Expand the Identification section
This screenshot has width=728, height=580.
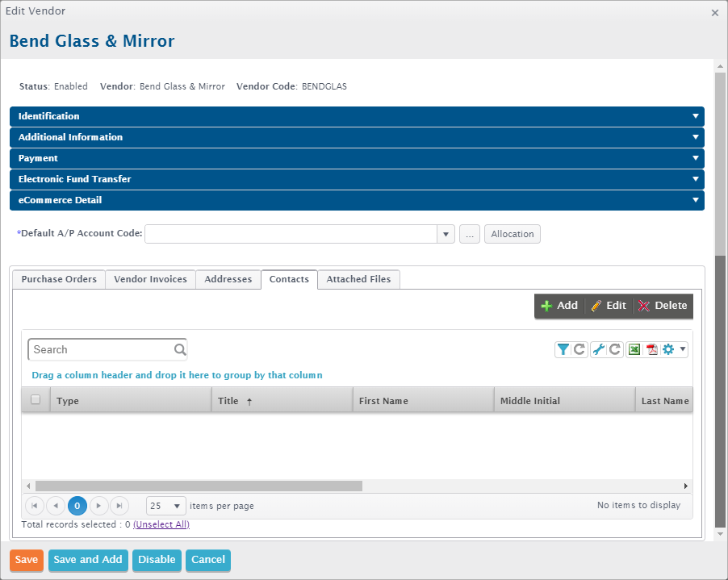tap(357, 116)
